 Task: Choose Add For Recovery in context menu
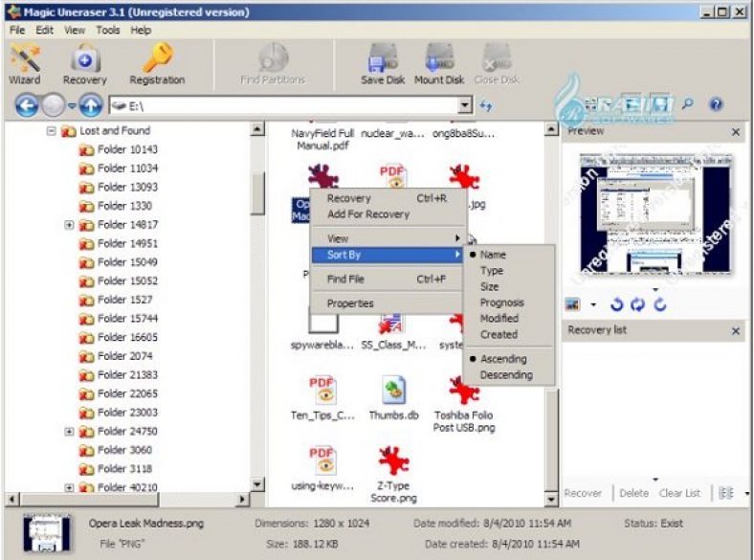pyautogui.click(x=388, y=214)
